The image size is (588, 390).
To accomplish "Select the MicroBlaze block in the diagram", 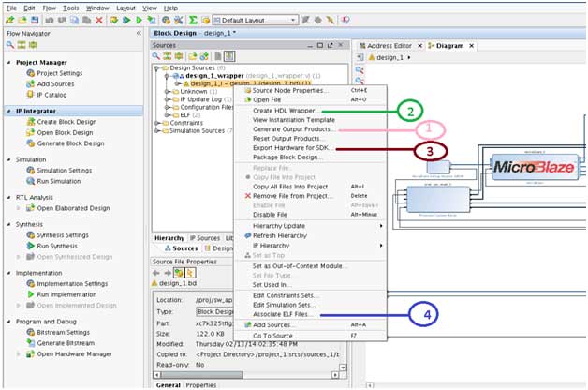I will [535, 167].
